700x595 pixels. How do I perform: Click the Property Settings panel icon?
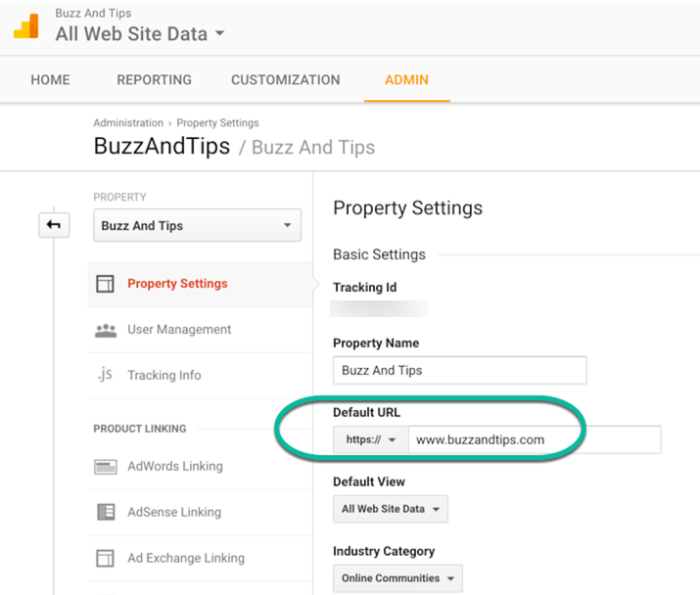click(x=105, y=284)
